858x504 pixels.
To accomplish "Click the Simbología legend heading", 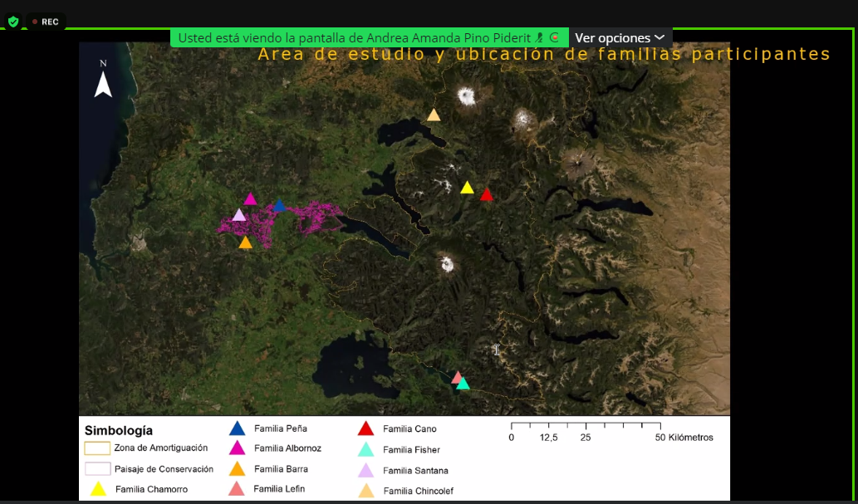I will point(118,431).
